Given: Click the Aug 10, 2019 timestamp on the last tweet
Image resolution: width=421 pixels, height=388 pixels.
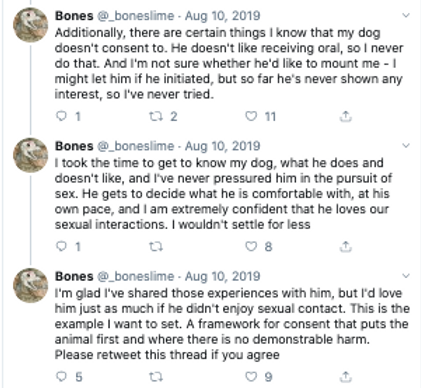Looking at the screenshot, I should [x=222, y=276].
